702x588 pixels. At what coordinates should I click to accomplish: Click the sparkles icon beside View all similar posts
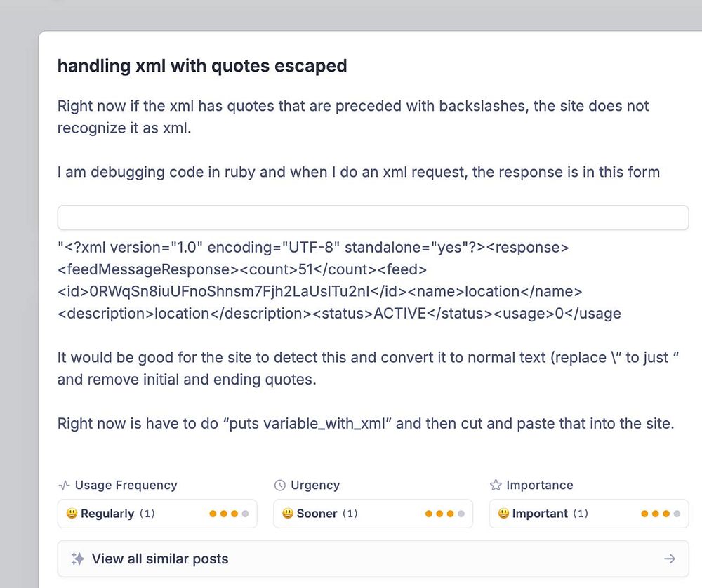click(78, 559)
